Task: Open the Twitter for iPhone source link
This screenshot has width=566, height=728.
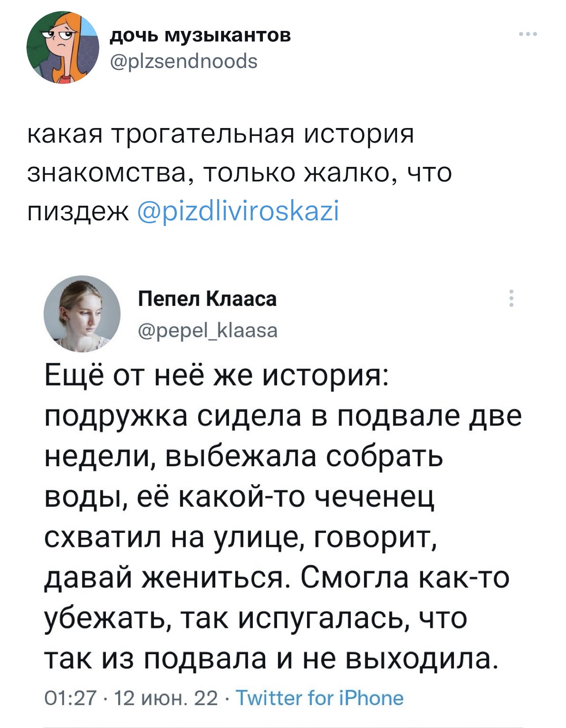Action: (320, 698)
